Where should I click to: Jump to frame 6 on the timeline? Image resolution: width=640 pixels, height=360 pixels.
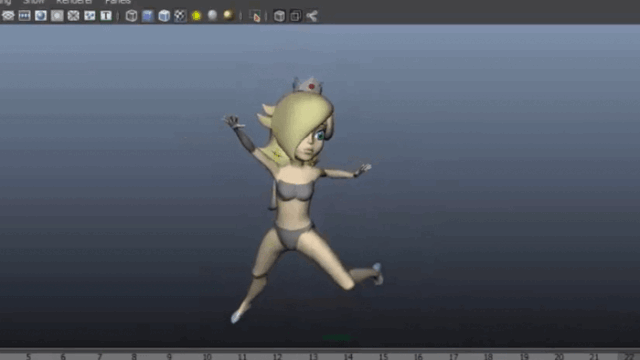click(63, 356)
